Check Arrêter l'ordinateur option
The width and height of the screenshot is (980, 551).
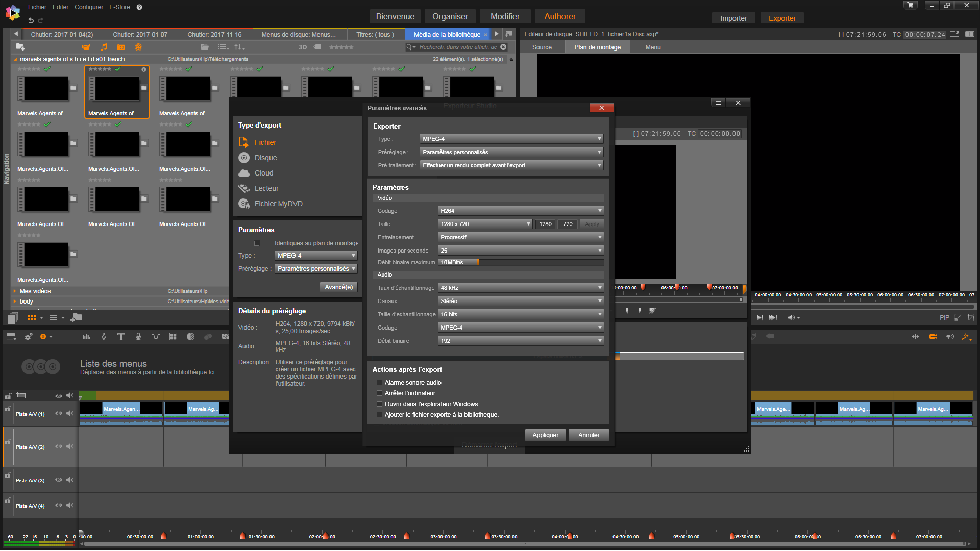(x=380, y=393)
